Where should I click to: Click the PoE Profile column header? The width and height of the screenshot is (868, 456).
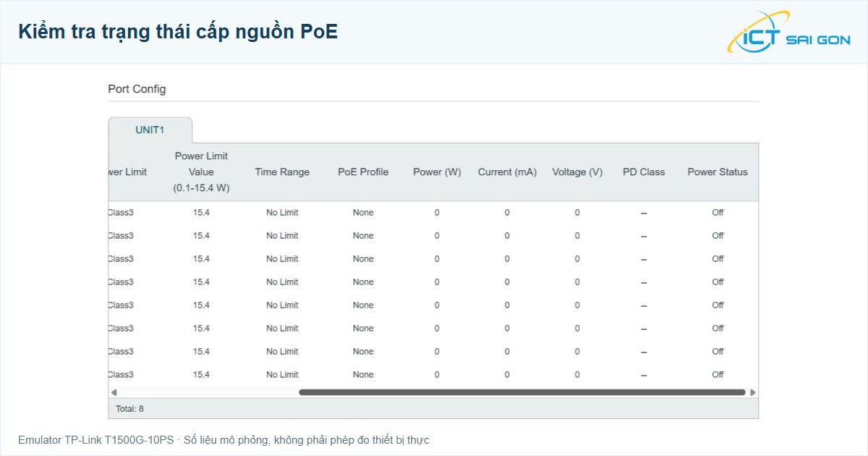coord(363,172)
